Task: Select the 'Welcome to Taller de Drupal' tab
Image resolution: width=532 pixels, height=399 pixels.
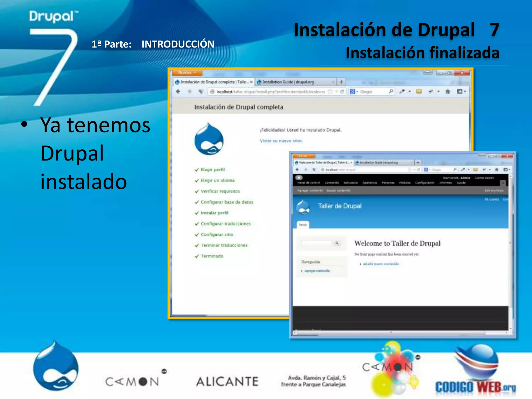Action: coord(323,163)
